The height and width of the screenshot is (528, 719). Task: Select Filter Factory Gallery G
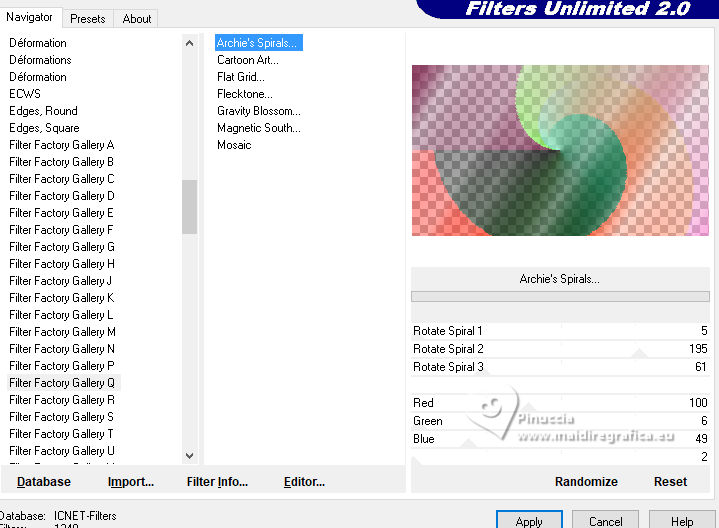61,246
